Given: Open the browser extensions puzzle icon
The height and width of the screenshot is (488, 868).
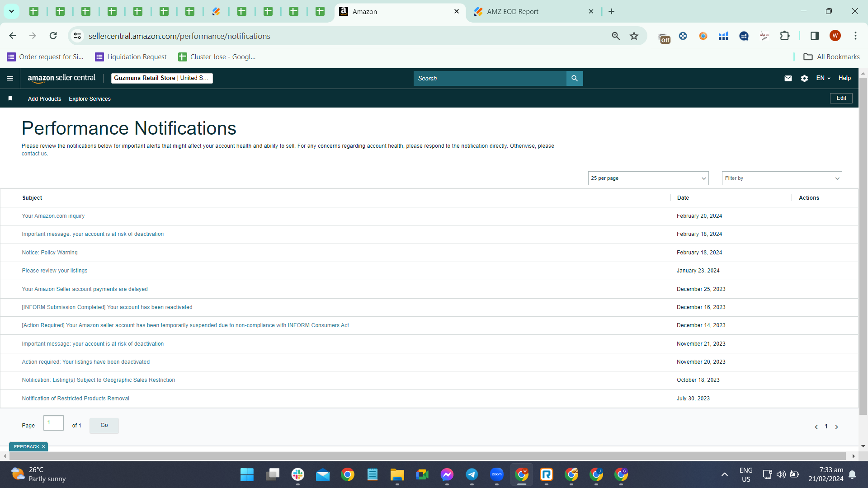Looking at the screenshot, I should point(785,36).
